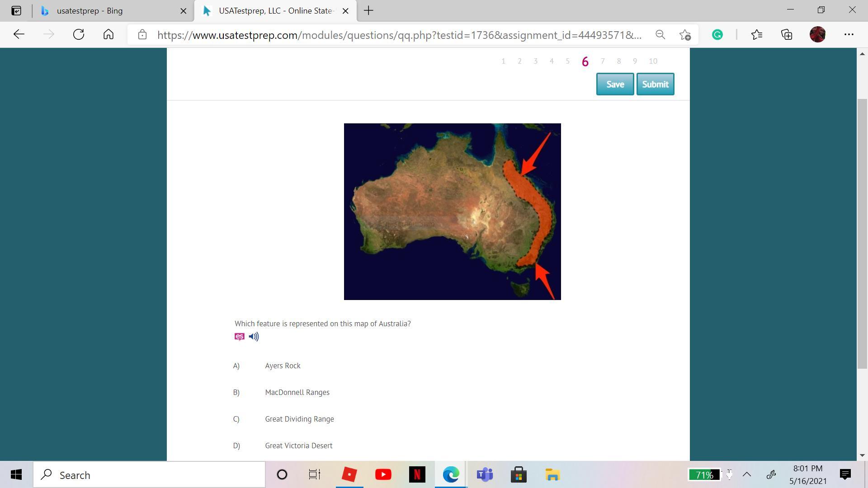
Task: Jump to question number 7
Action: [602, 61]
